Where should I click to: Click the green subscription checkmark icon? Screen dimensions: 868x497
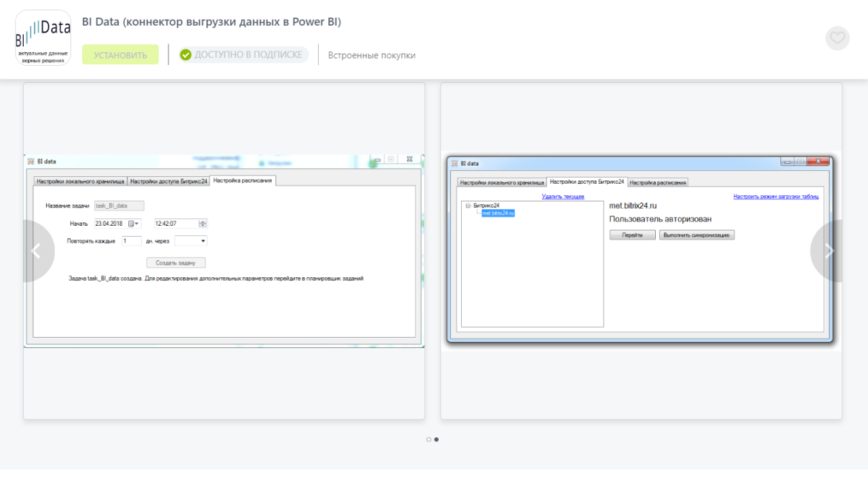[x=186, y=55]
